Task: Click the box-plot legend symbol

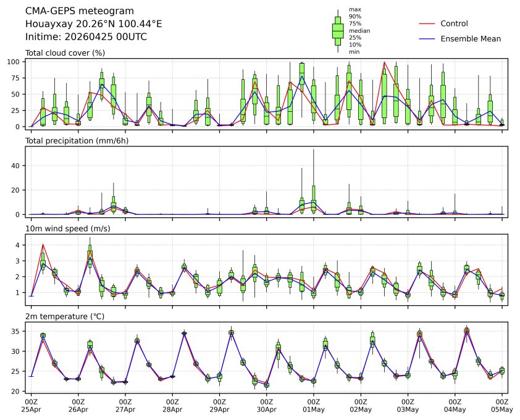Action: click(x=338, y=30)
